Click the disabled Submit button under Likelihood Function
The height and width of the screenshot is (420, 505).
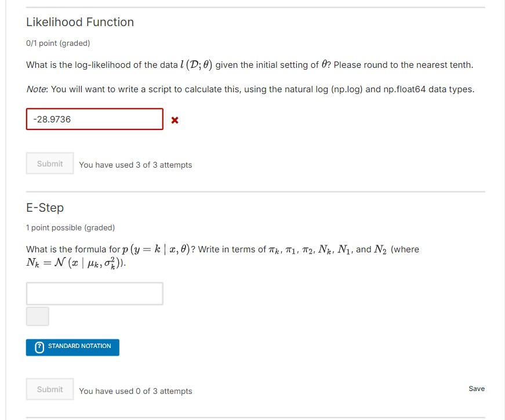click(49, 163)
